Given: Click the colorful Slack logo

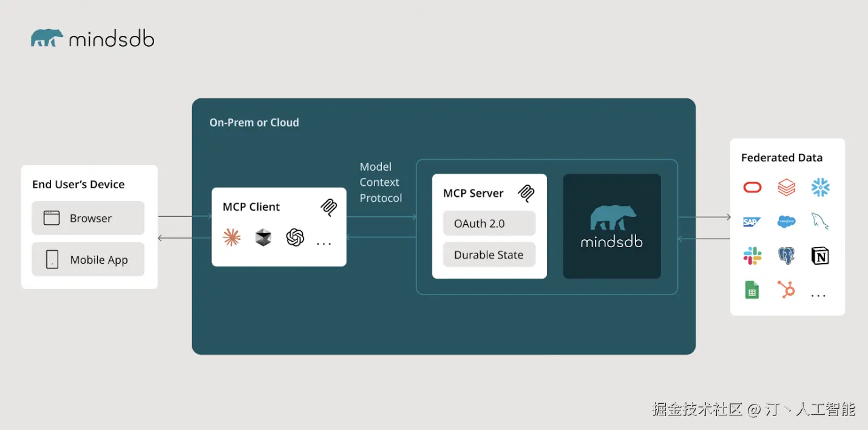Looking at the screenshot, I should (752, 256).
